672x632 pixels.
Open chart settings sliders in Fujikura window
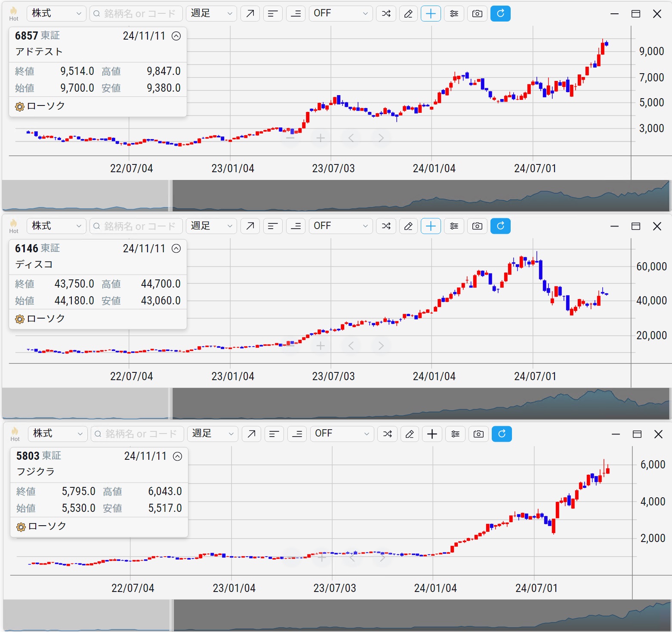456,434
